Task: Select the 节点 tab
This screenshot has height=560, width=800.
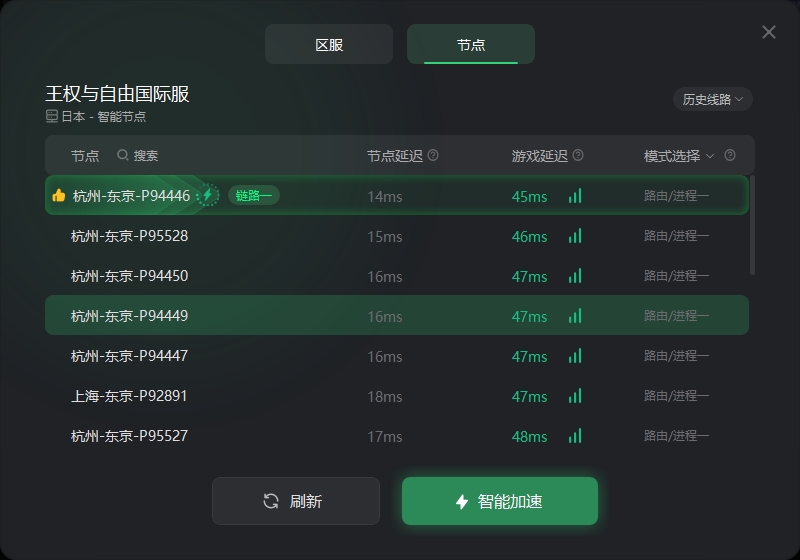Action: coord(470,44)
